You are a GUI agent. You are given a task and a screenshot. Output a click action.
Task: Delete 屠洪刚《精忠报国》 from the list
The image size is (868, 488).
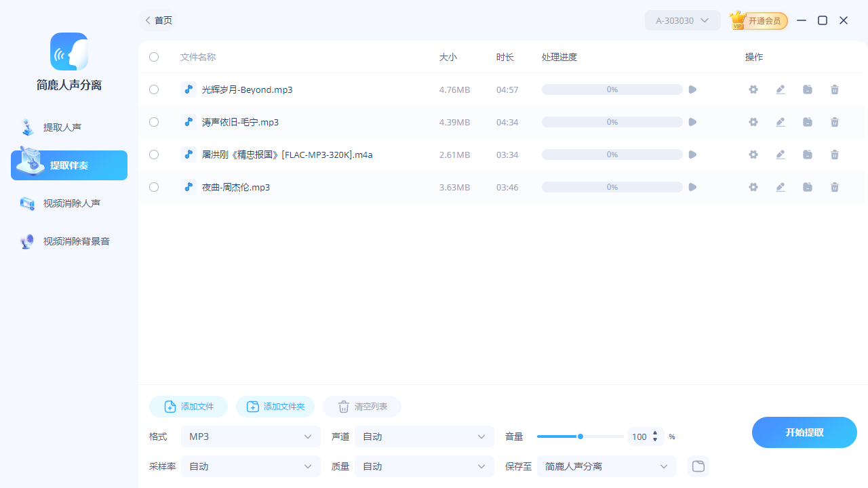(835, 155)
